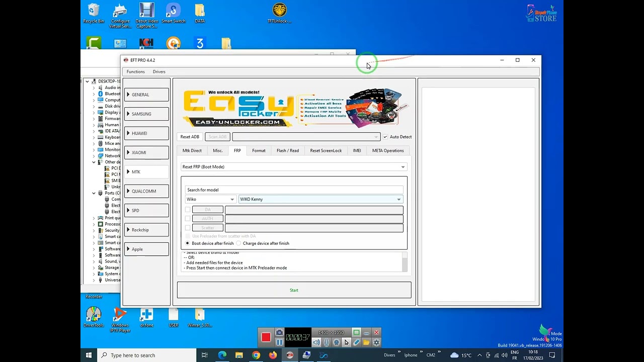Screen dimensions: 644x362
Task: Pause the screen recording
Action: (x=279, y=342)
